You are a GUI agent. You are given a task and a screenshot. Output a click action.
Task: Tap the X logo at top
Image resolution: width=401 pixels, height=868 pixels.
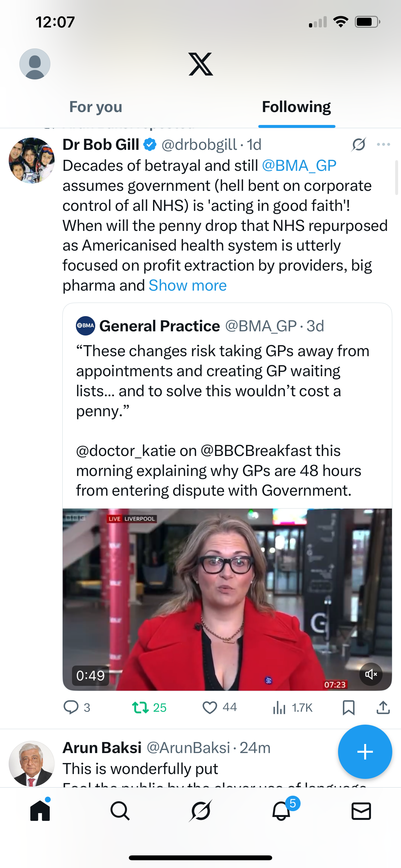[200, 64]
